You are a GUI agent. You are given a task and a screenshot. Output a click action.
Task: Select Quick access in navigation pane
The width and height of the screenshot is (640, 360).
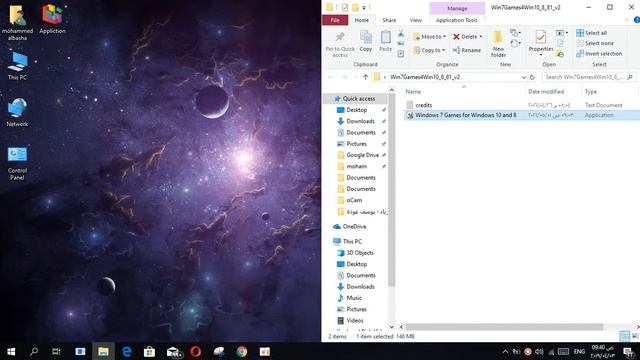click(x=358, y=98)
